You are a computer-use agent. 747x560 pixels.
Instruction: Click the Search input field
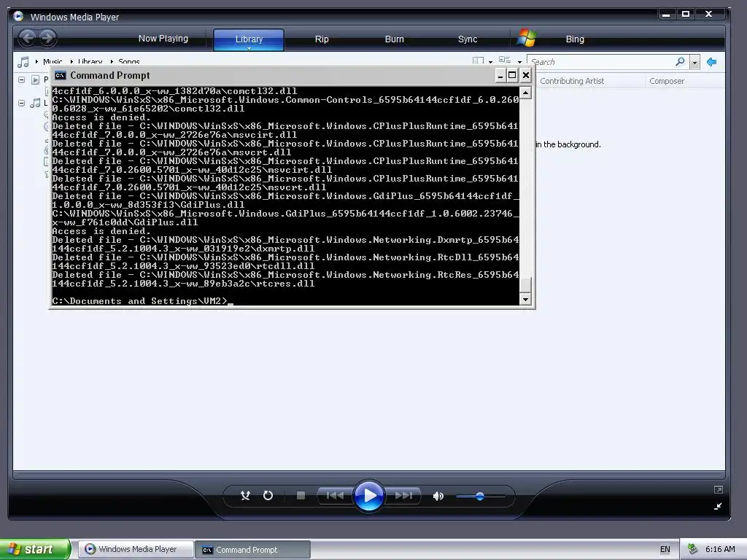point(601,62)
